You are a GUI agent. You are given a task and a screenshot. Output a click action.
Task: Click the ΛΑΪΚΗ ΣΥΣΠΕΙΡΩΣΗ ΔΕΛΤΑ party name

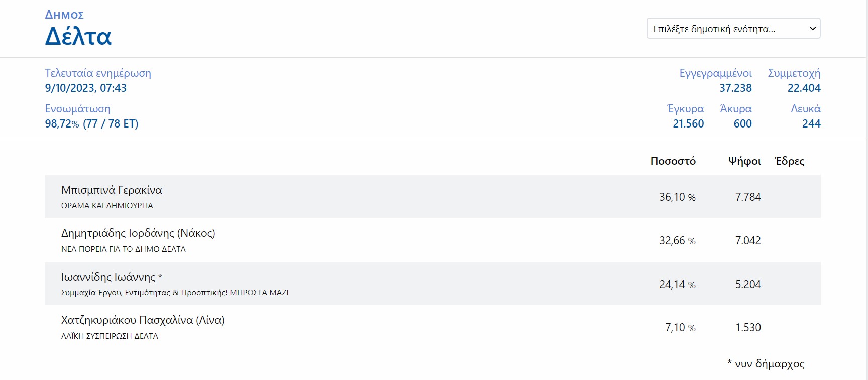click(x=110, y=336)
